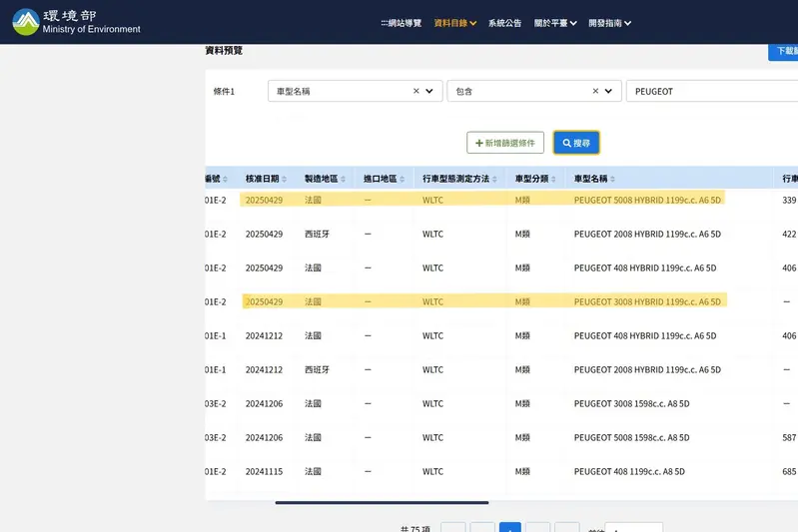Viewport: 798px width, 532px height.
Task: Clear the 車型名稱 field selection with X
Action: (x=416, y=91)
